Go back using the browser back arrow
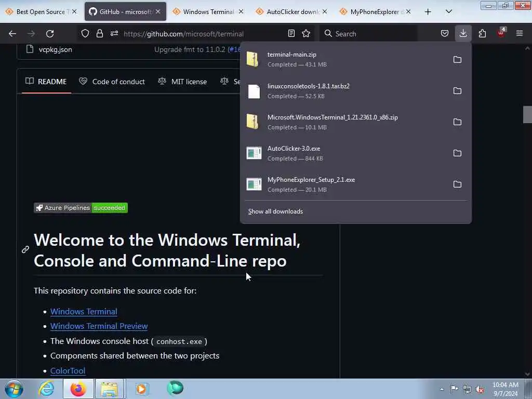Image resolution: width=532 pixels, height=399 pixels. 12,34
